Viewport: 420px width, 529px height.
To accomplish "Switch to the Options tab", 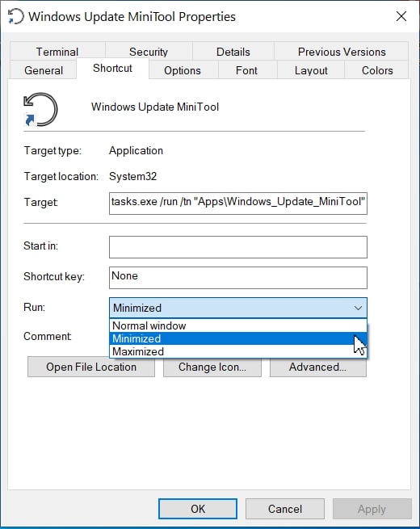I will 183,70.
